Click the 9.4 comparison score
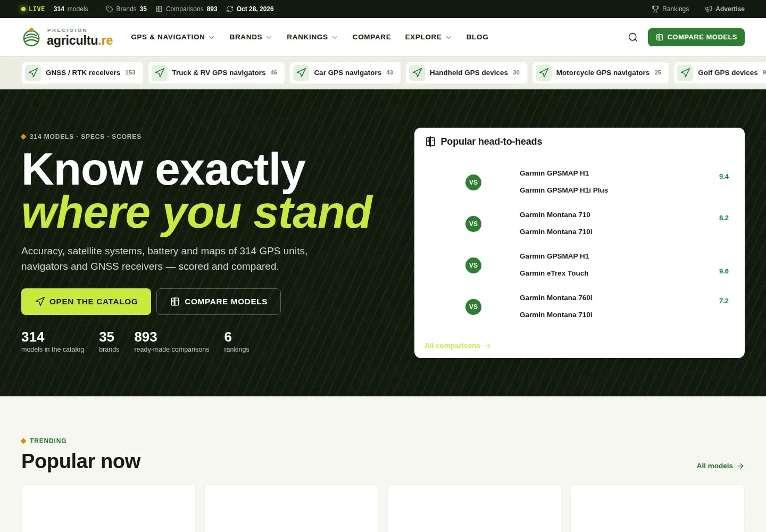Screen dimensions: 766x532 [724, 177]
